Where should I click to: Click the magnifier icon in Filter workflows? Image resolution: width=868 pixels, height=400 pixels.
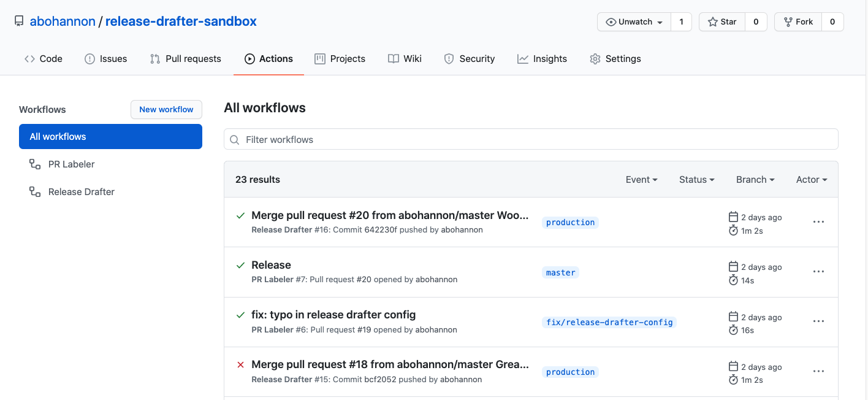point(235,140)
